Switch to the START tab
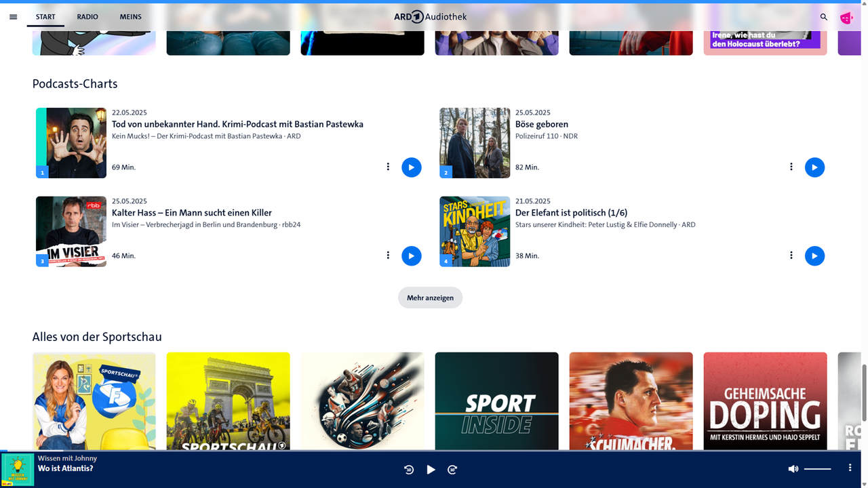This screenshot has width=868, height=488. 45,17
